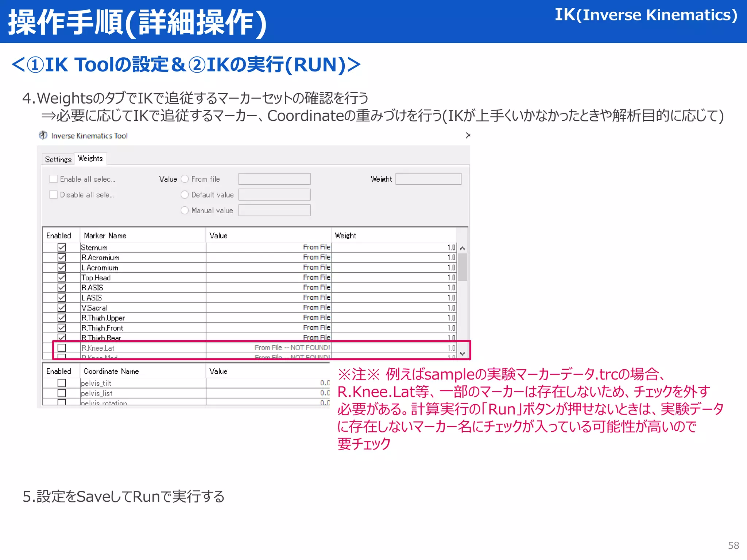This screenshot has width=747, height=560.
Task: Click the Coordinate Name column header
Action: point(143,371)
